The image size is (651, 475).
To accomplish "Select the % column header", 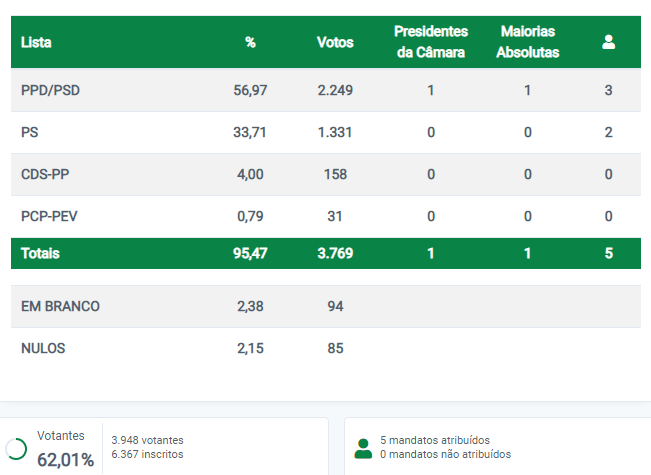I will coord(250,42).
